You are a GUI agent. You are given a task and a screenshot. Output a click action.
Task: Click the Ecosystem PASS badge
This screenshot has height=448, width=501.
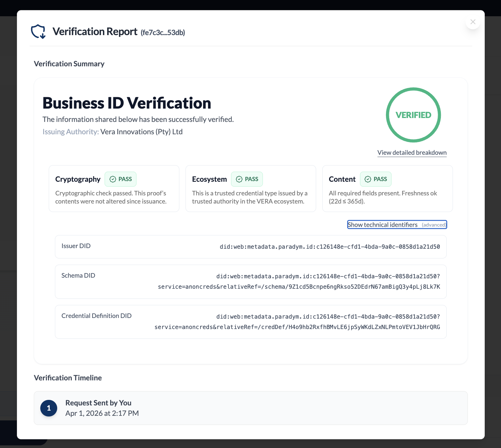(247, 179)
